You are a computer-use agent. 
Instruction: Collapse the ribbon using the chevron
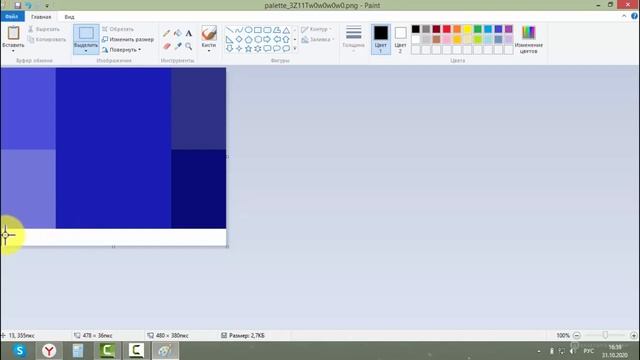[x=624, y=16]
